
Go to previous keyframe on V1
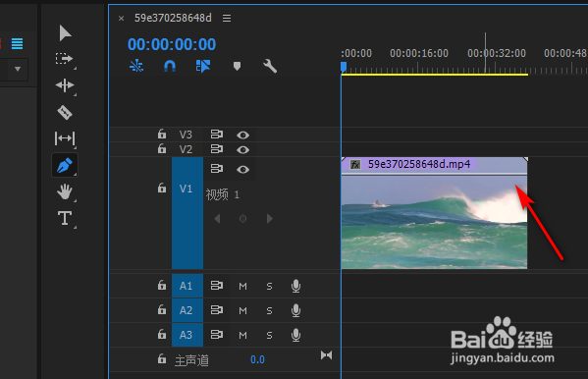(217, 218)
